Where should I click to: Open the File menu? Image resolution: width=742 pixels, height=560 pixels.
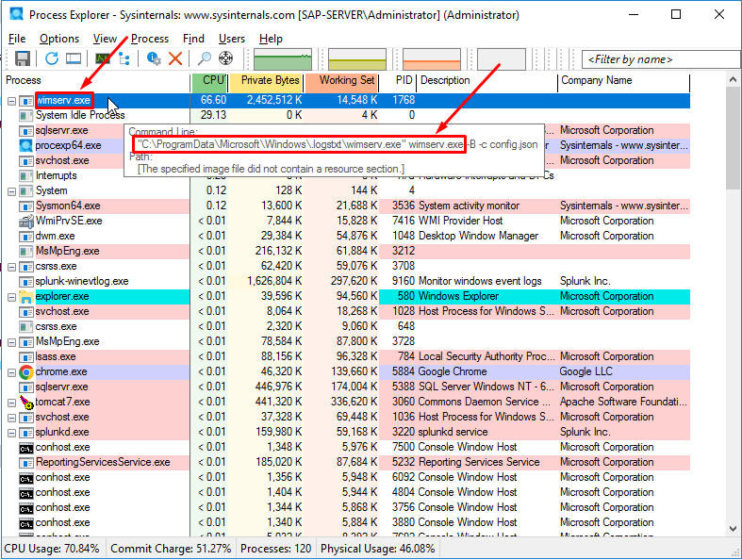click(x=17, y=39)
